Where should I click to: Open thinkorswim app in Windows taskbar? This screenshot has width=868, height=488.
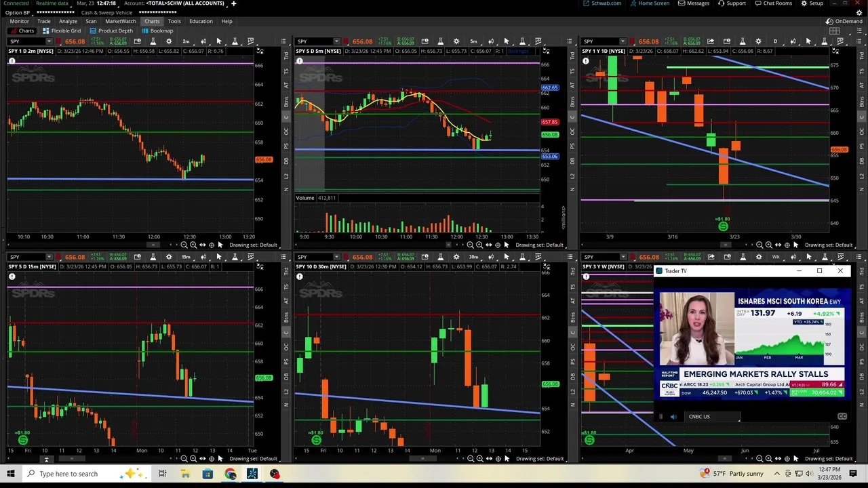[252, 474]
